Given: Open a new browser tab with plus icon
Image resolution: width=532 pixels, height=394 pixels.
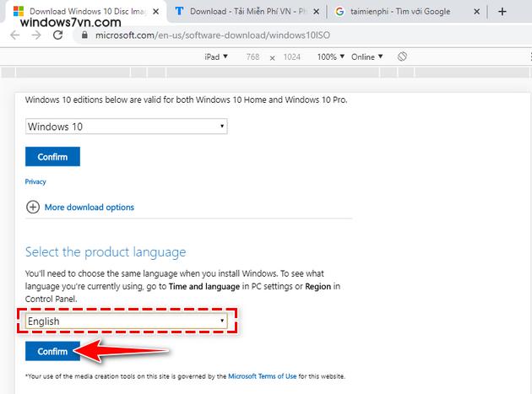Looking at the screenshot, I should pyautogui.click(x=502, y=12).
